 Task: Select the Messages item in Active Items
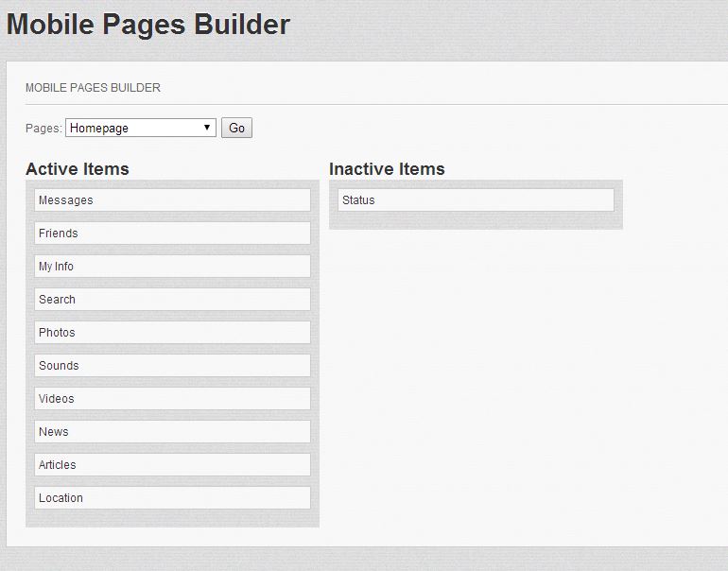172,200
